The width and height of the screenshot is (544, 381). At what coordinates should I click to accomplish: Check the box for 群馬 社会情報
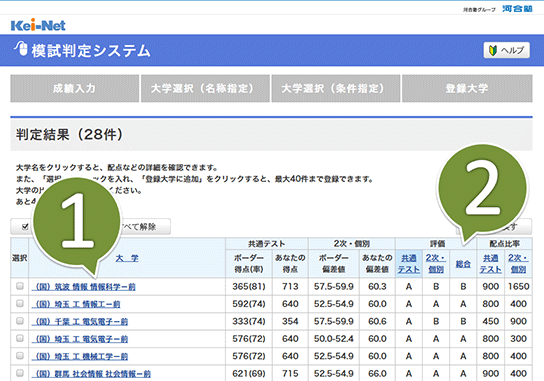pos(20,373)
